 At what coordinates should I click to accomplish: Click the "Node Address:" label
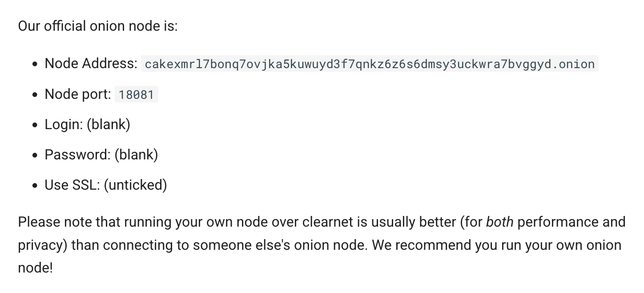tap(91, 63)
